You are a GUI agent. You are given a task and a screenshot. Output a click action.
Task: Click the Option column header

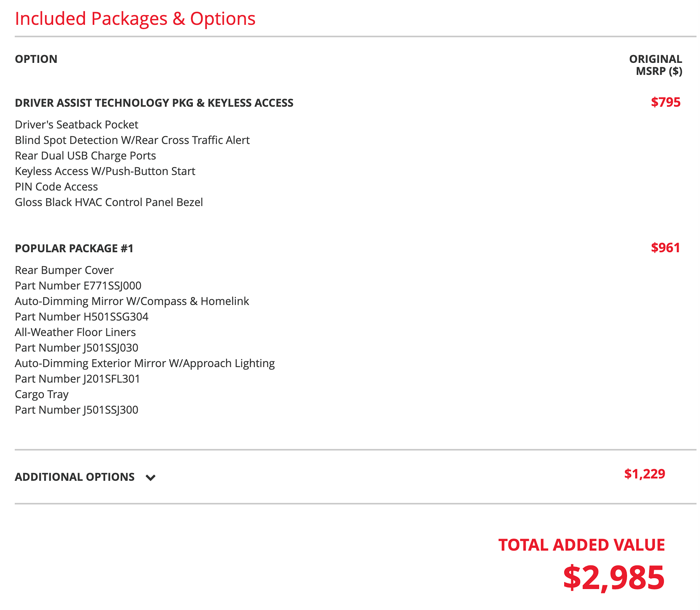(36, 59)
